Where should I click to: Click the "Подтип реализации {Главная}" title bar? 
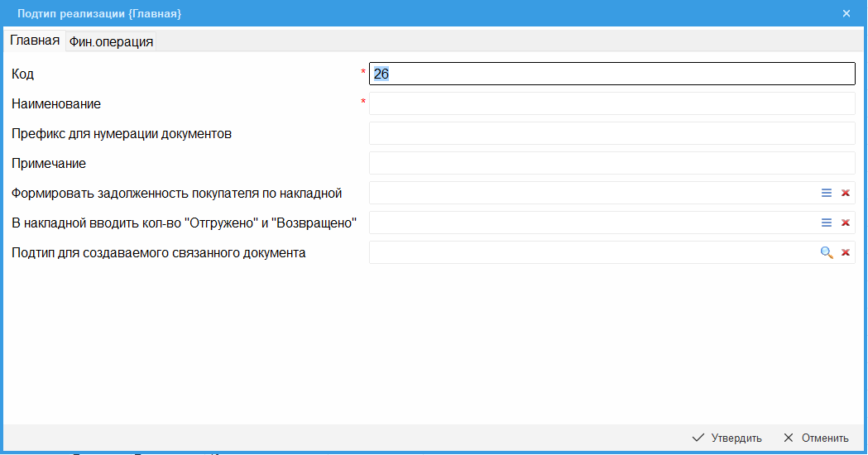point(414,13)
